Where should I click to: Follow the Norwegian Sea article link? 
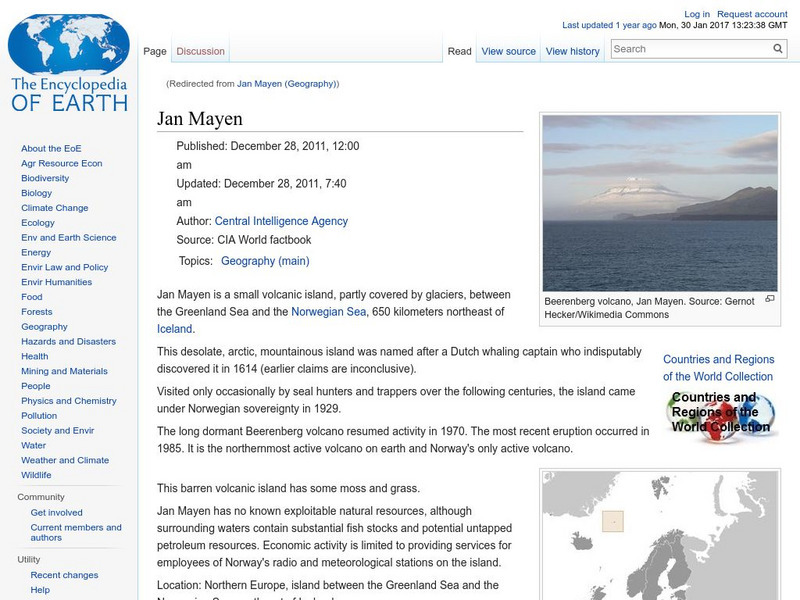330,313
